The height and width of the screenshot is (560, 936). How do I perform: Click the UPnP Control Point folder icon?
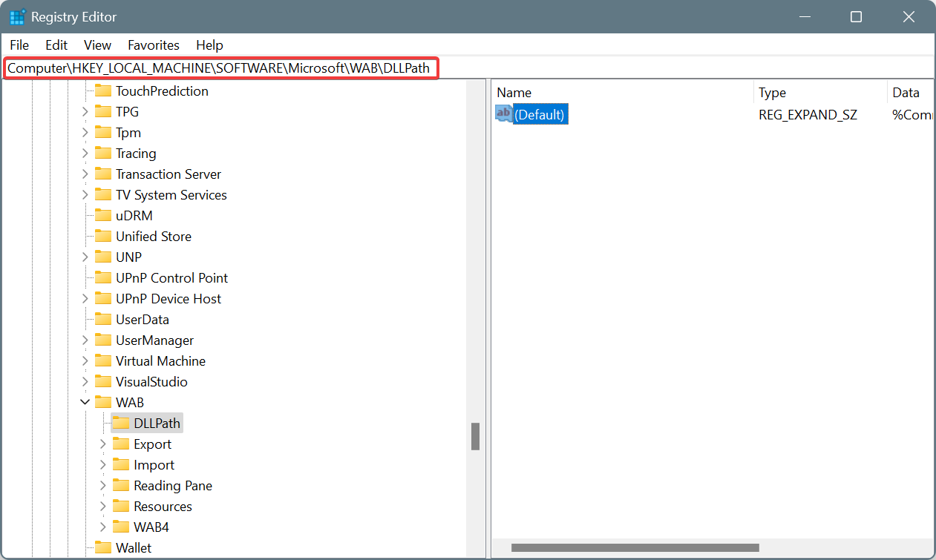(103, 278)
